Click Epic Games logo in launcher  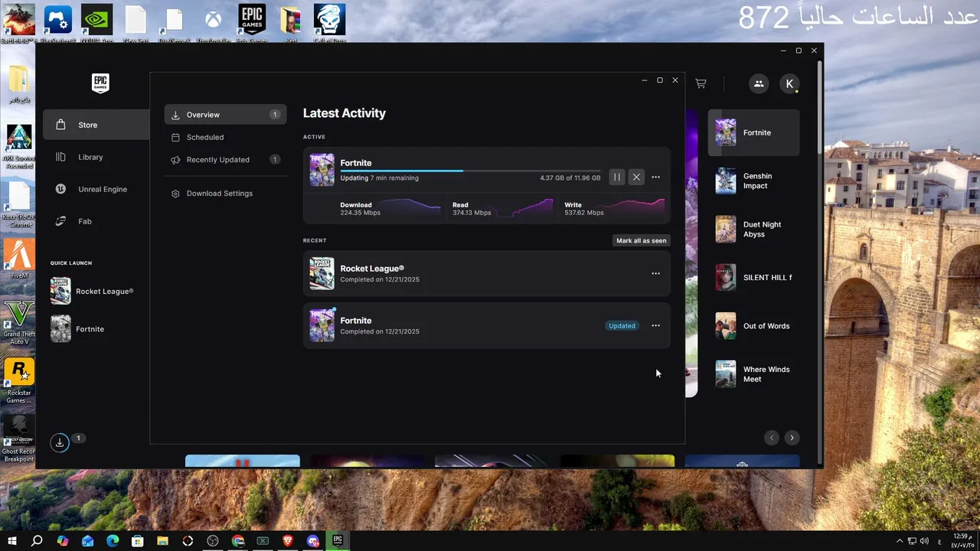pos(100,83)
